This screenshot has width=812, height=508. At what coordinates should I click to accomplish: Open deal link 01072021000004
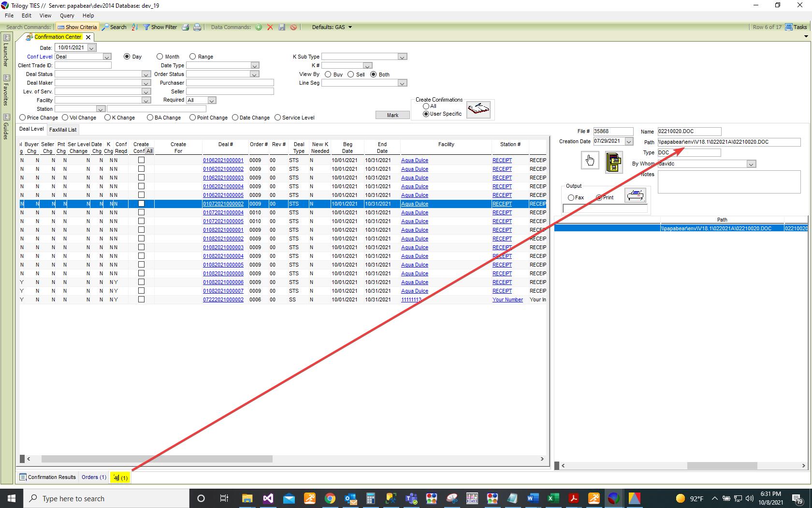[x=223, y=212]
